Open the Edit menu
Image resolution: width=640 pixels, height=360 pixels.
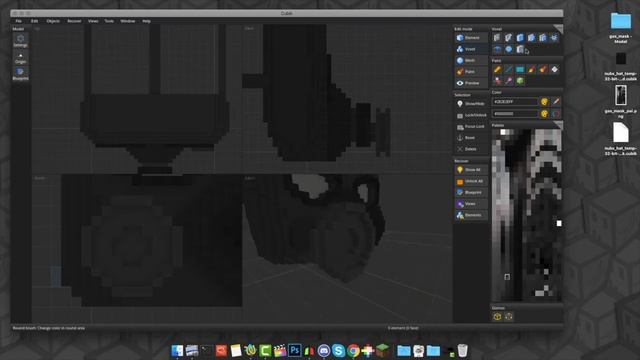[34, 21]
